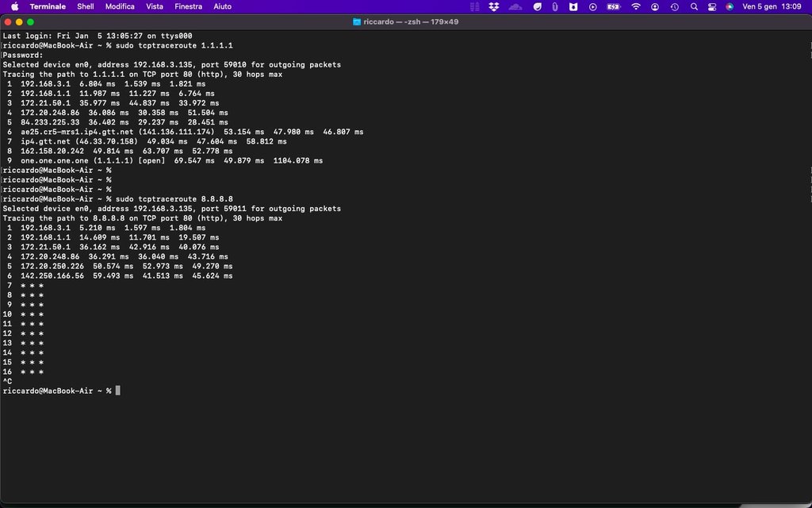Click the hop 7 asterisks row

click(x=25, y=285)
